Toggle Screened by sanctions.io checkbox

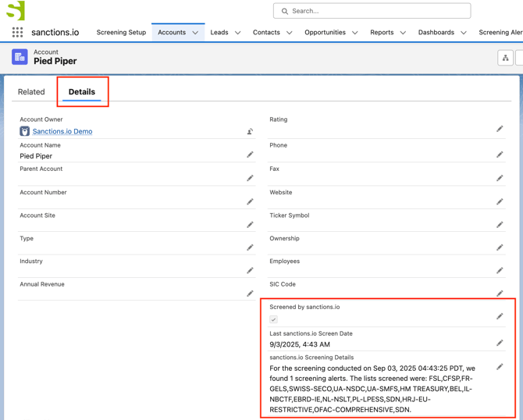click(273, 319)
